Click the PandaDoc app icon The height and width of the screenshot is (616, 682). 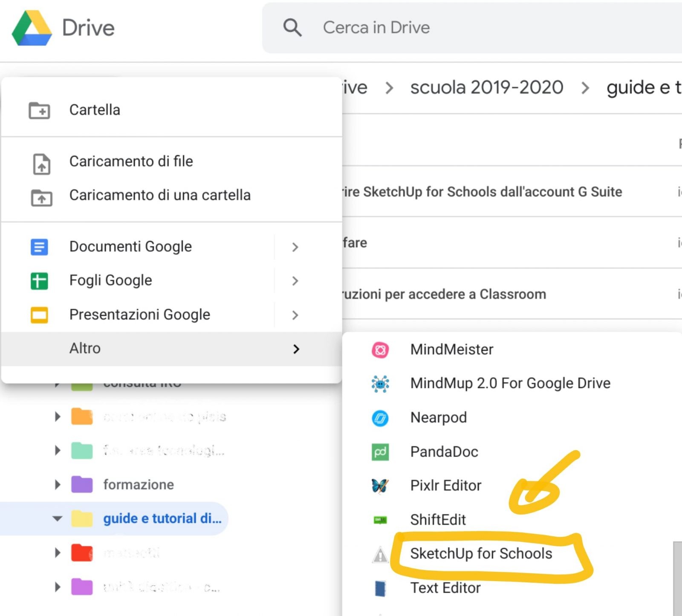(380, 452)
